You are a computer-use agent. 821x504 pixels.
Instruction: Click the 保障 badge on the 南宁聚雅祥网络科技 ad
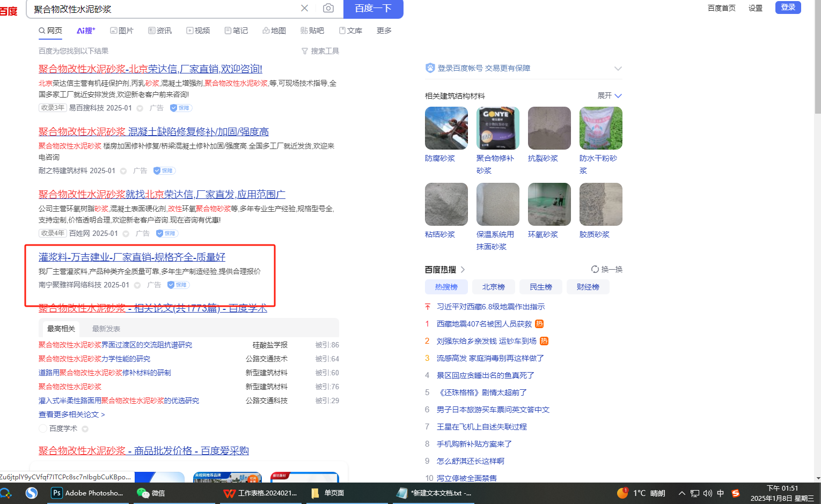178,285
